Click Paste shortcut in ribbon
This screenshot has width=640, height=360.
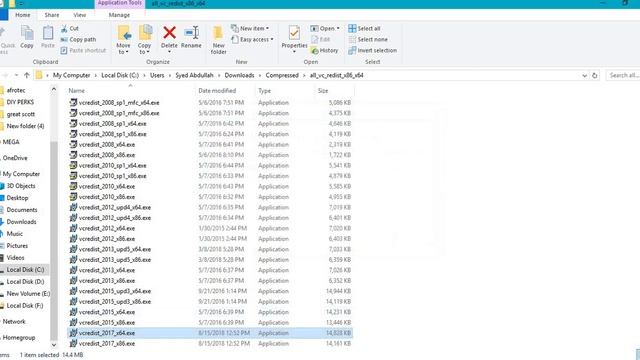click(83, 51)
